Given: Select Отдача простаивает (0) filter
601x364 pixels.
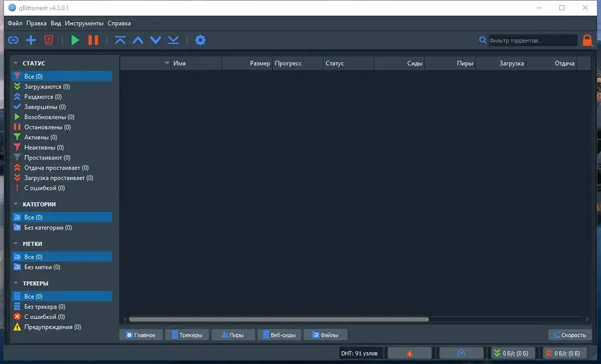Looking at the screenshot, I should tap(62, 168).
